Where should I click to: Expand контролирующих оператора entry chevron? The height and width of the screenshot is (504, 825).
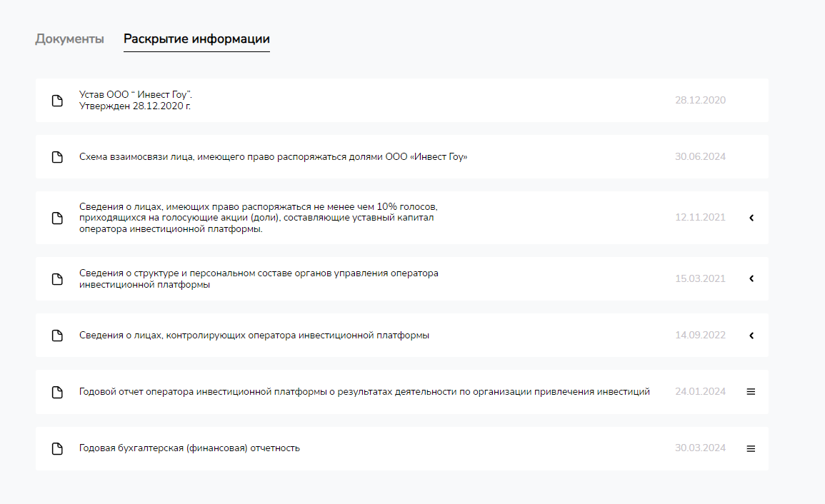751,336
